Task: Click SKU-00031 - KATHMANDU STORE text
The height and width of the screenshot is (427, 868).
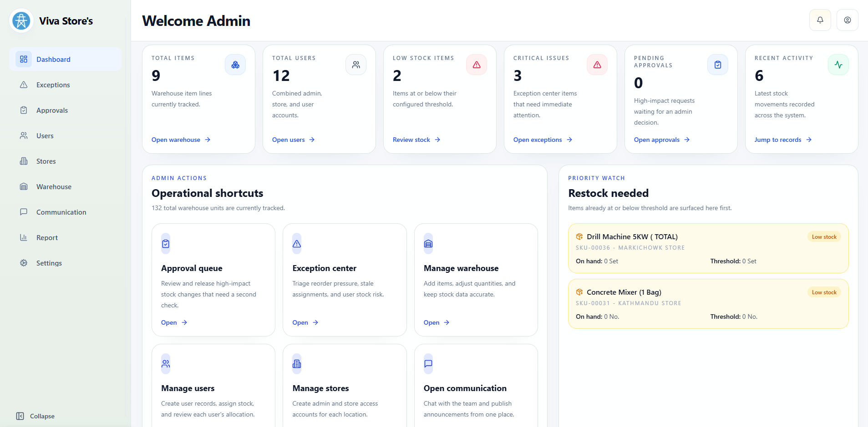Action: (x=628, y=303)
